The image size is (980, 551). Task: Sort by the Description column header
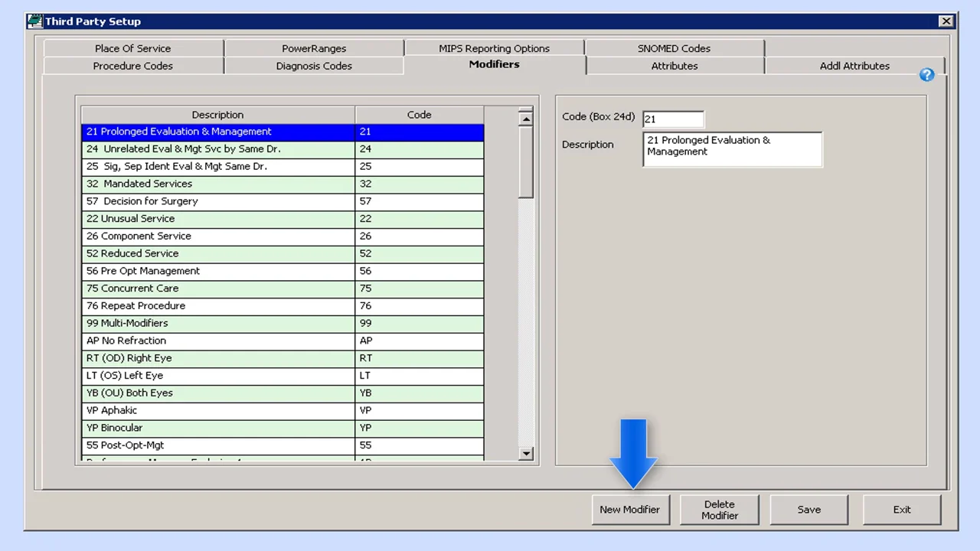point(217,115)
